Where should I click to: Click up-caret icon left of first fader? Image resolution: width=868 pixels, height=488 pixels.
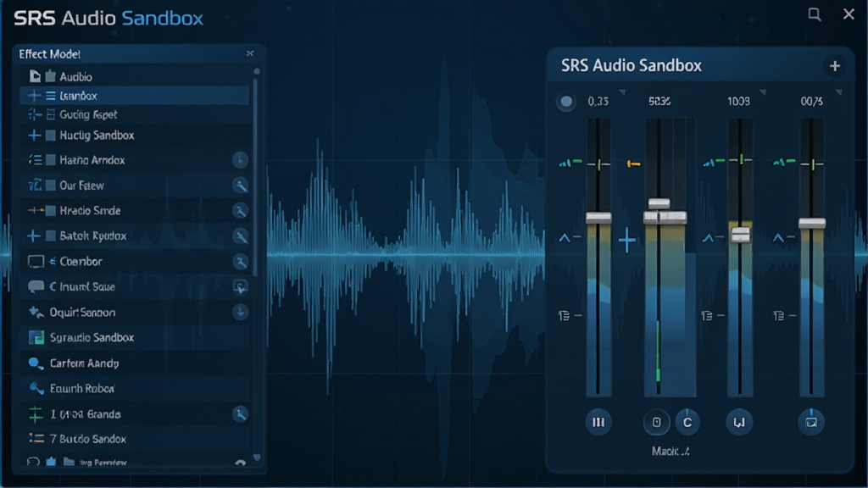(564, 238)
